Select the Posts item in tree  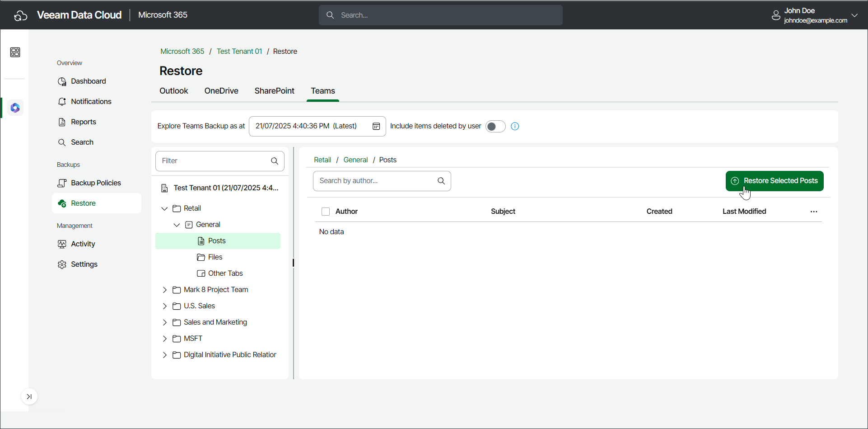(x=218, y=241)
